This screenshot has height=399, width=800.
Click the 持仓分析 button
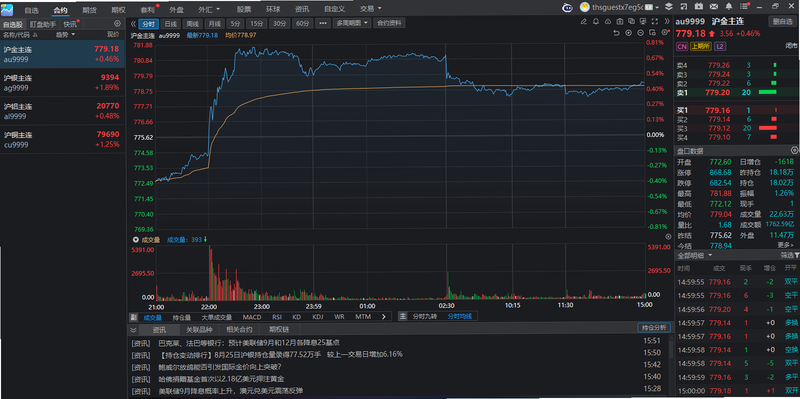tap(654, 328)
